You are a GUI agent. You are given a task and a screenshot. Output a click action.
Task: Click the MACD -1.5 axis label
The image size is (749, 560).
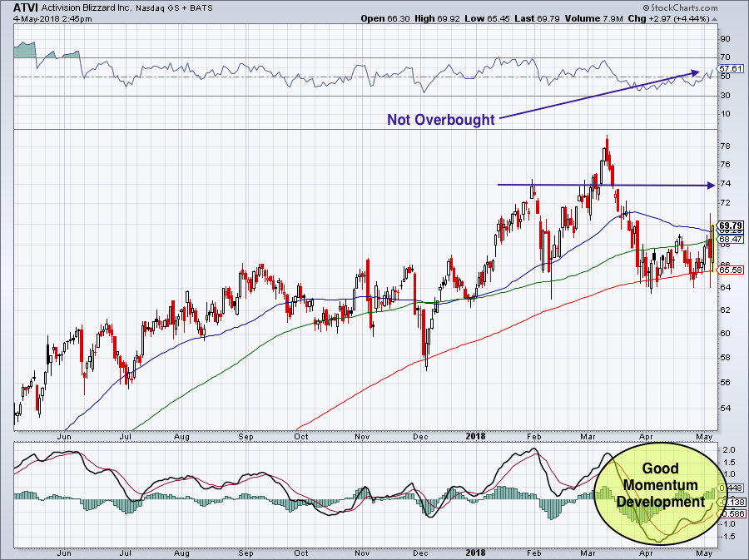(727, 537)
